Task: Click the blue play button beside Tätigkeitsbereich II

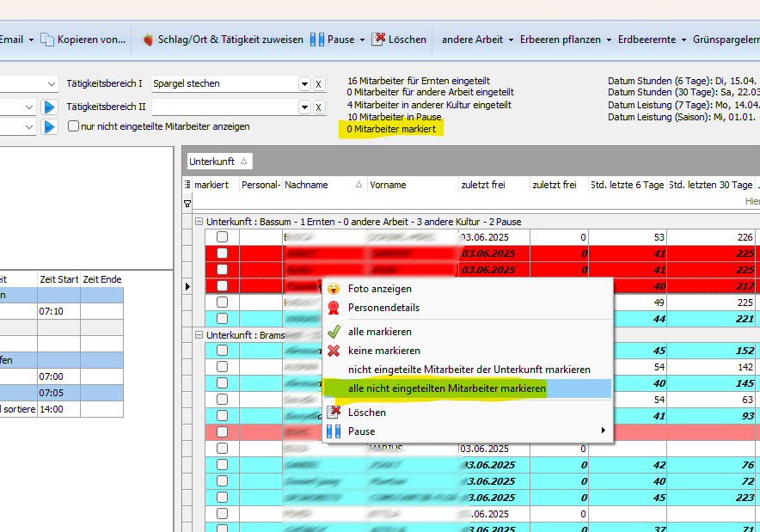Action: pos(49,107)
